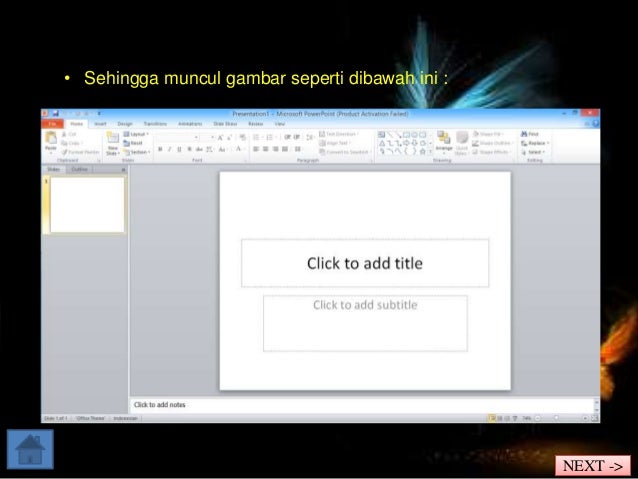Toggle Strikethrough formatting

199,149
